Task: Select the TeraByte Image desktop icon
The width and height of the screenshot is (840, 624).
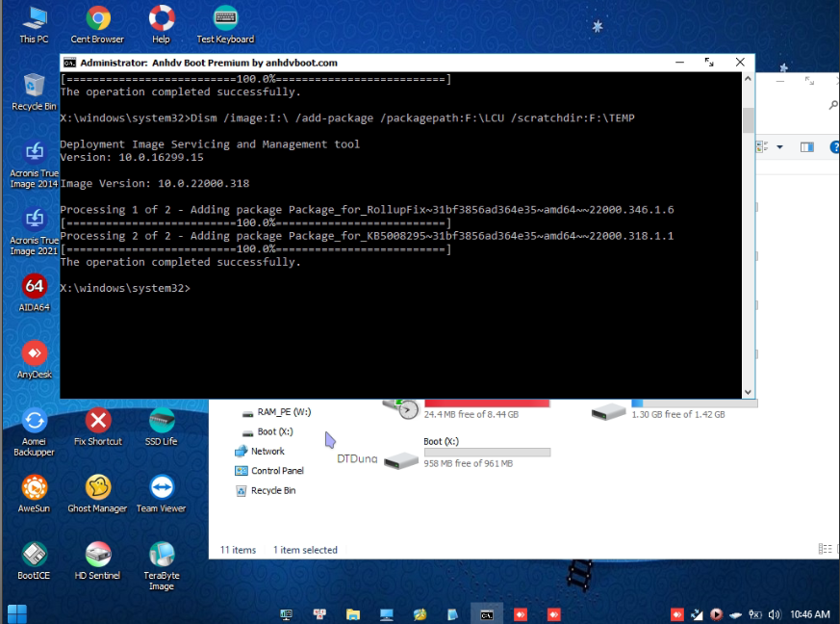Action: (x=162, y=566)
